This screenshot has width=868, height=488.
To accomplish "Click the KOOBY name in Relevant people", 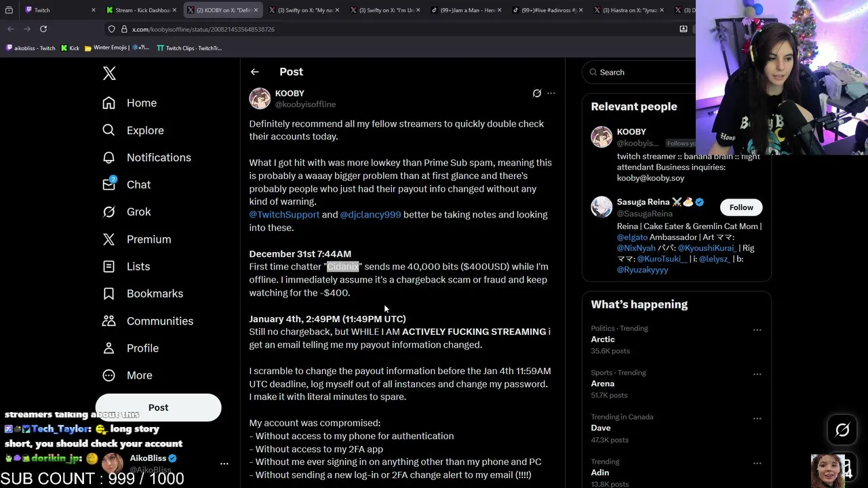I will [631, 131].
